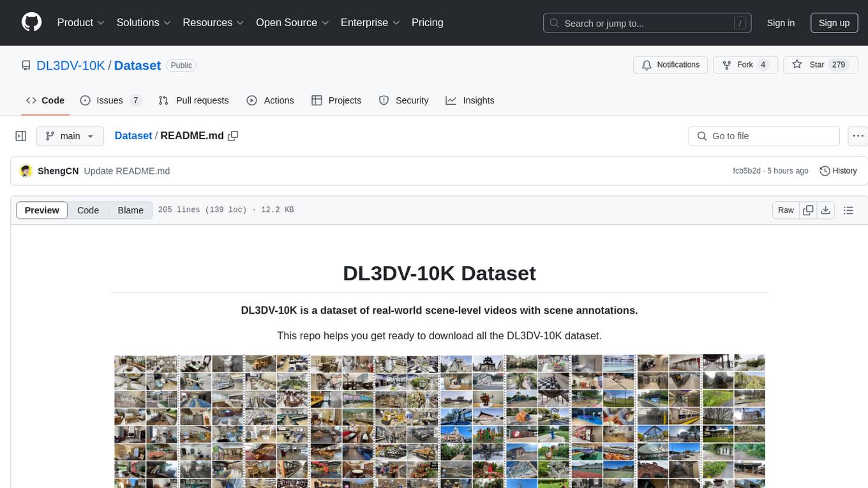Image resolution: width=868 pixels, height=488 pixels.
Task: Open the Actions tab
Action: coord(270,100)
